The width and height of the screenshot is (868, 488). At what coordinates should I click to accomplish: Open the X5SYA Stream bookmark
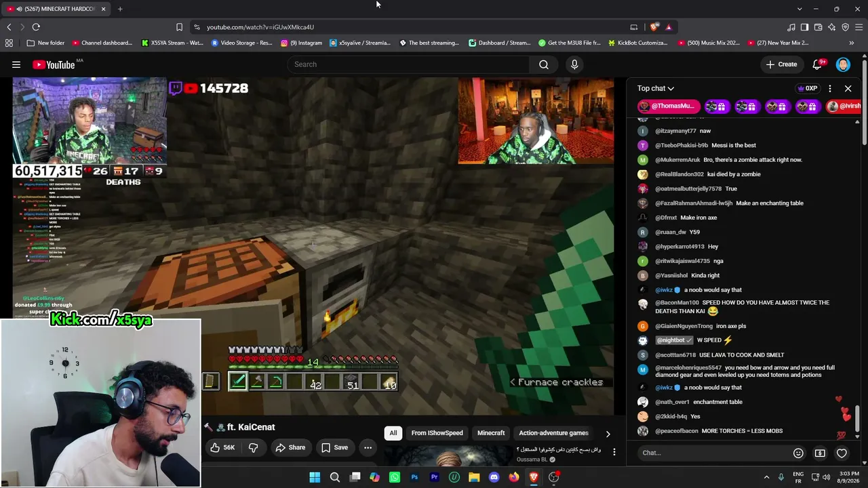click(x=172, y=43)
